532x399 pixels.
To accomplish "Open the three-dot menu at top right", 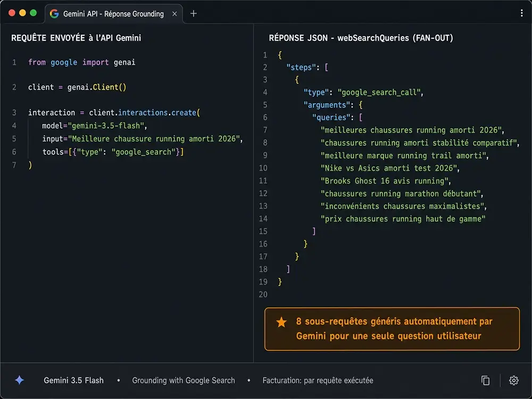I will [521, 13].
